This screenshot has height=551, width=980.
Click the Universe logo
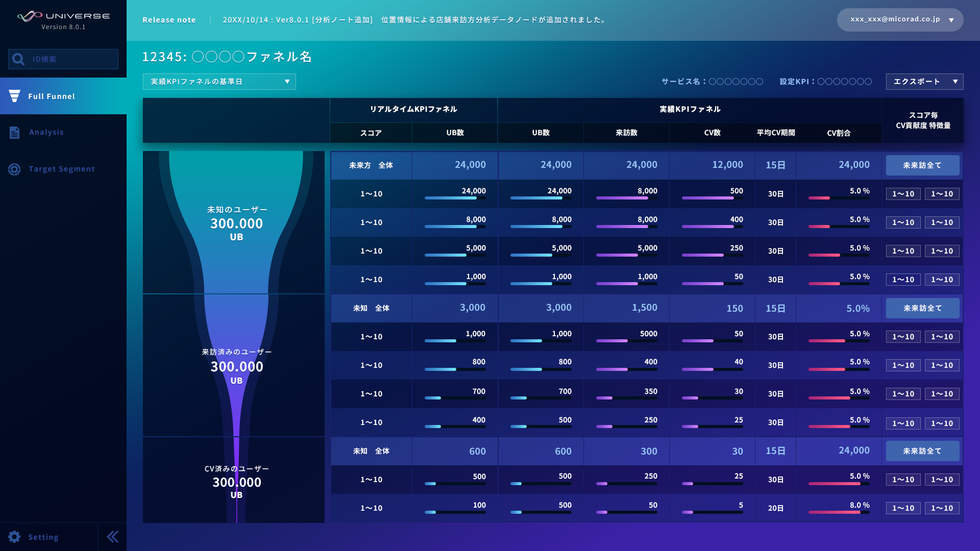pyautogui.click(x=63, y=16)
